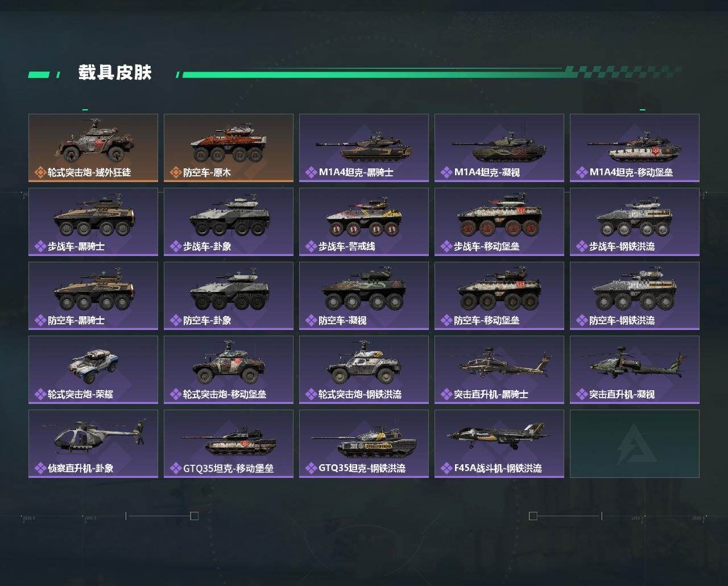Choose the GTQ35坦克-移动堡垒 tank skin
Image resolution: width=728 pixels, height=586 pixels.
click(x=229, y=444)
